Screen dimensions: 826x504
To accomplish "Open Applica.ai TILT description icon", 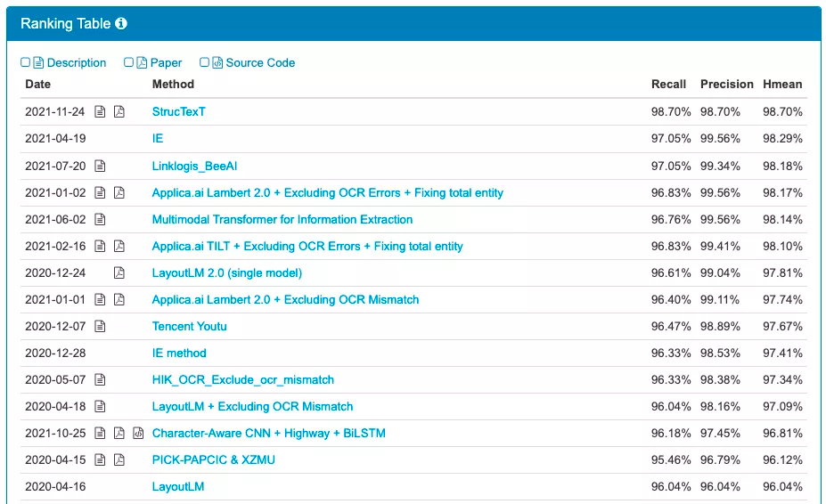I will click(x=100, y=246).
